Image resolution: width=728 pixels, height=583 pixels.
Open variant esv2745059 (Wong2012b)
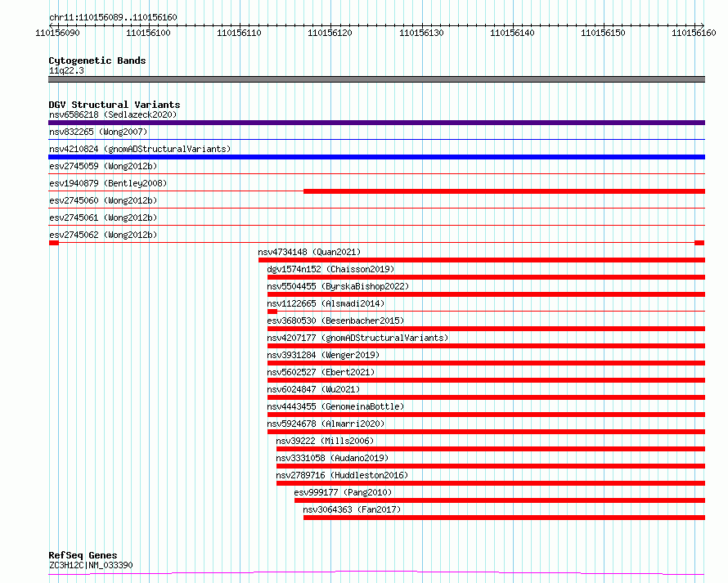click(x=103, y=166)
